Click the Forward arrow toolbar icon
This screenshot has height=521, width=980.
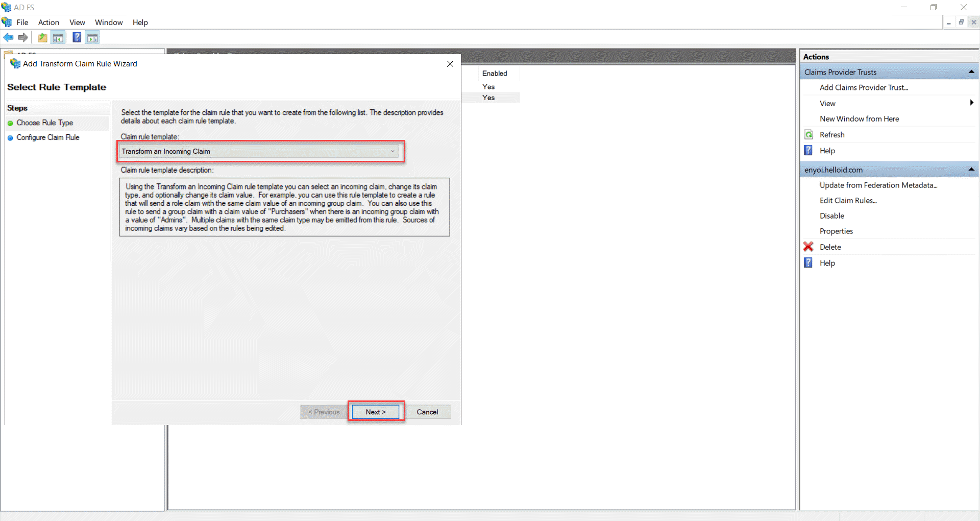22,37
